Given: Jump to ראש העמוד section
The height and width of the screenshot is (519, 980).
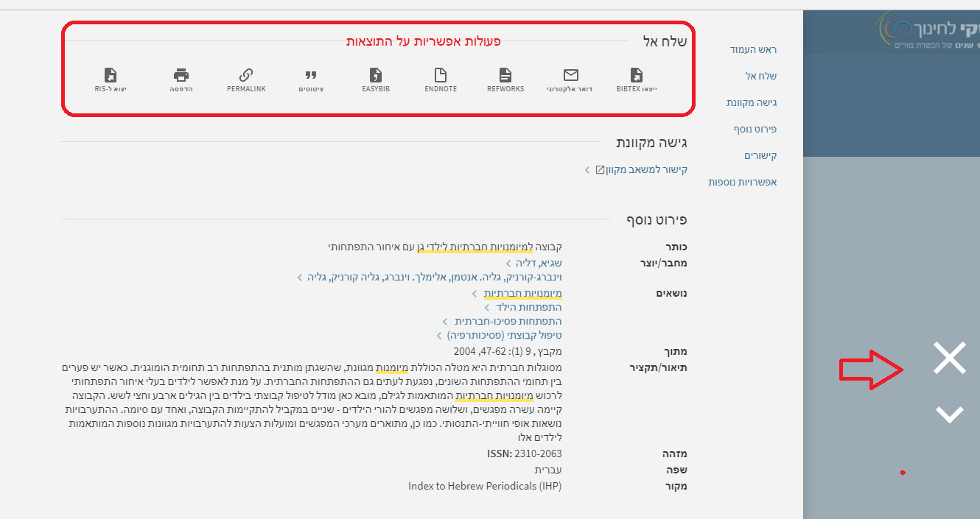Looking at the screenshot, I should [752, 49].
